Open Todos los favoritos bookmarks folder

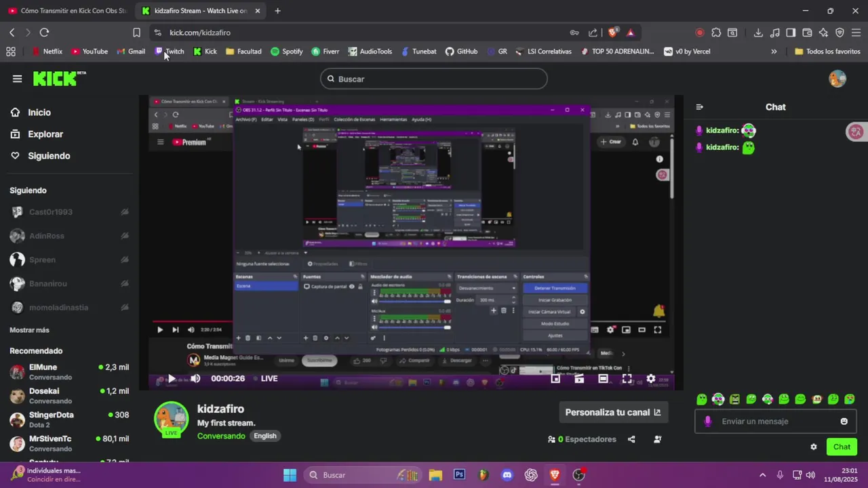click(x=827, y=52)
